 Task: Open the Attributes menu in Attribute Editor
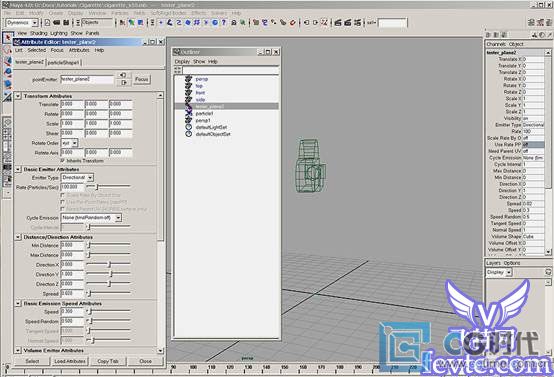[79, 50]
